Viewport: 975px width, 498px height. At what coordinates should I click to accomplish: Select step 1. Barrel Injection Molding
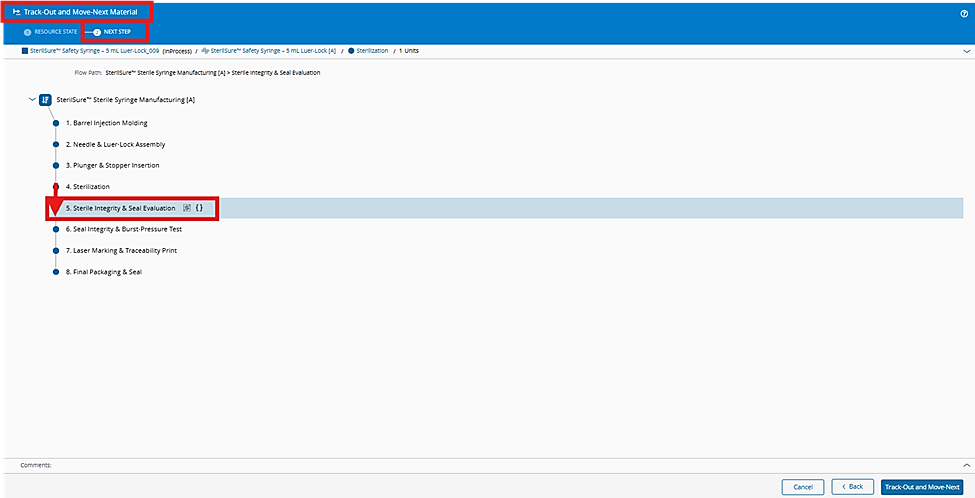click(x=106, y=123)
